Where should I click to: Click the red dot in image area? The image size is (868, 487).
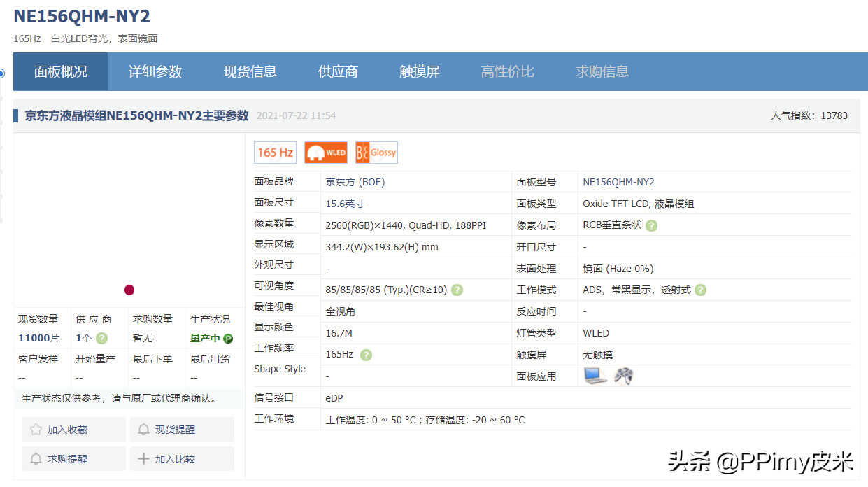coord(129,290)
